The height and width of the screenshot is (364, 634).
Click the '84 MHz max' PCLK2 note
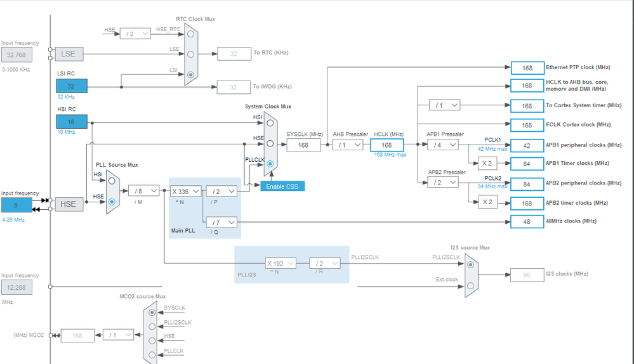tap(492, 186)
